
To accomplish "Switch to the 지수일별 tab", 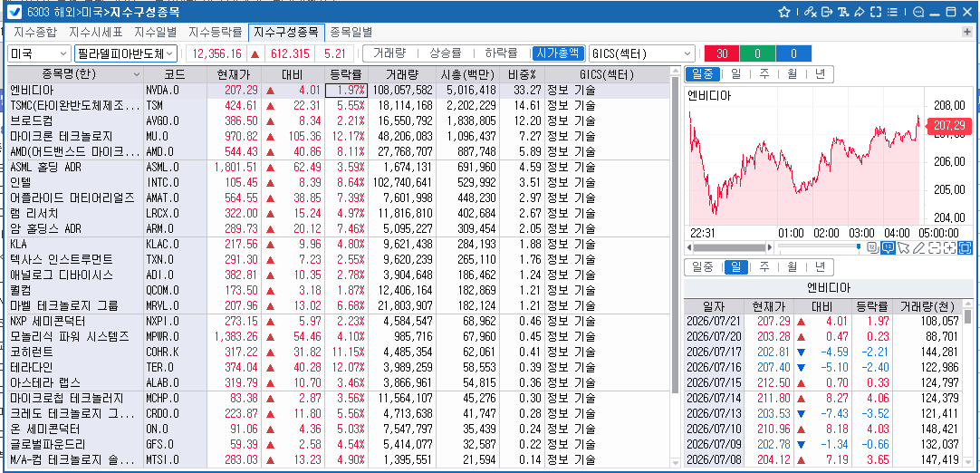I will coord(156,32).
